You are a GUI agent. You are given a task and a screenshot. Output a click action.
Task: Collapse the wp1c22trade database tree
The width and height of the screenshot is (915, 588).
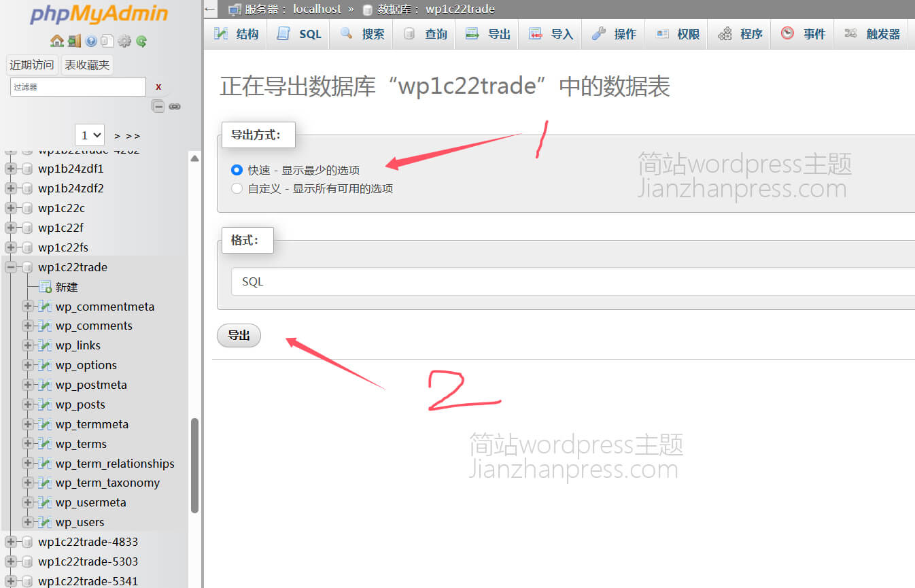(x=11, y=267)
